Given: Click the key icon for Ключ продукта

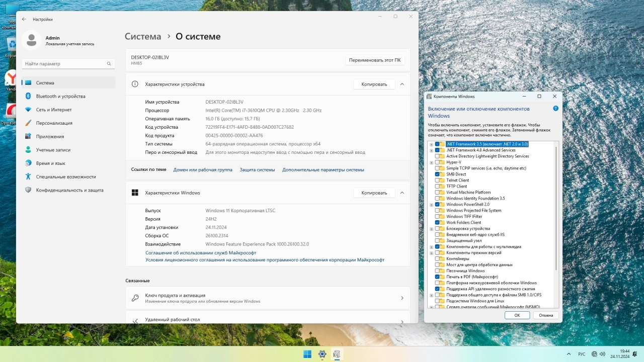Looking at the screenshot, I should click(135, 298).
